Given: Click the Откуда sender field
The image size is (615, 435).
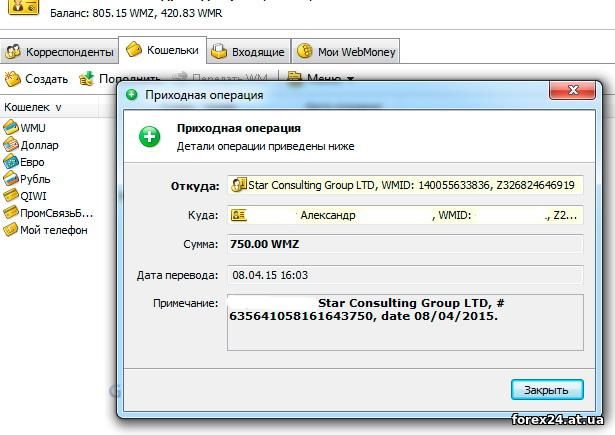Looking at the screenshot, I should coord(405,185).
